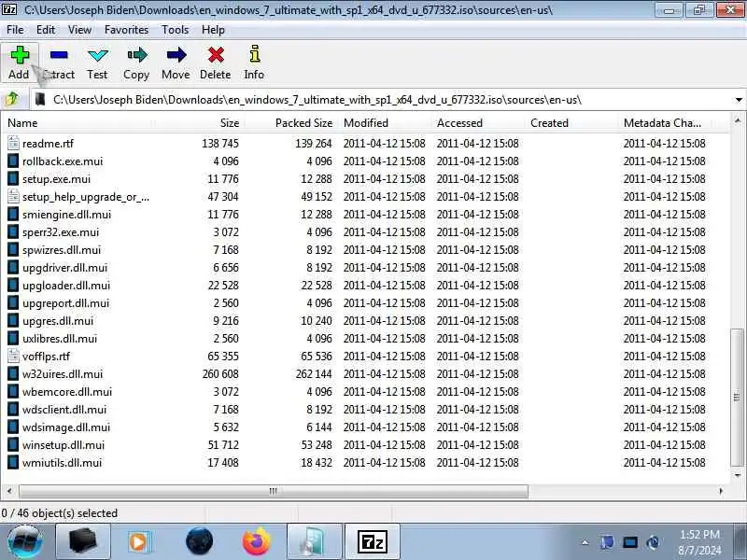The width and height of the screenshot is (747, 560).
Task: Open the File menu
Action: pos(15,30)
